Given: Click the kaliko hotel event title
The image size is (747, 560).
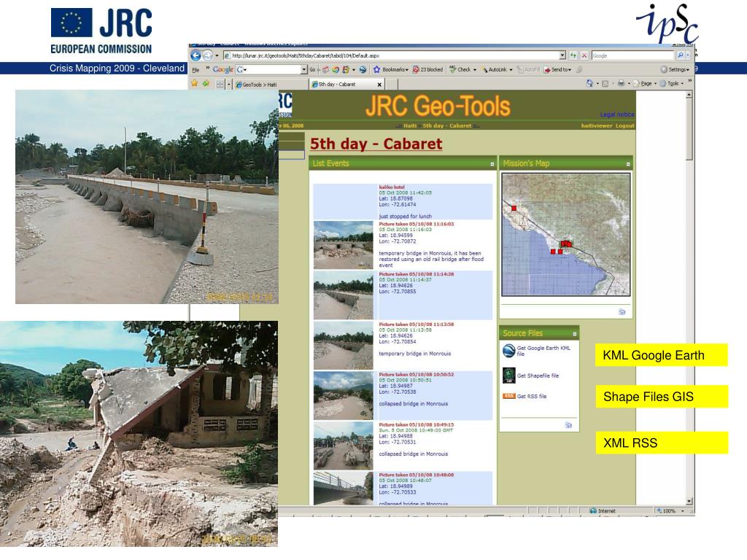Looking at the screenshot, I should point(392,187).
